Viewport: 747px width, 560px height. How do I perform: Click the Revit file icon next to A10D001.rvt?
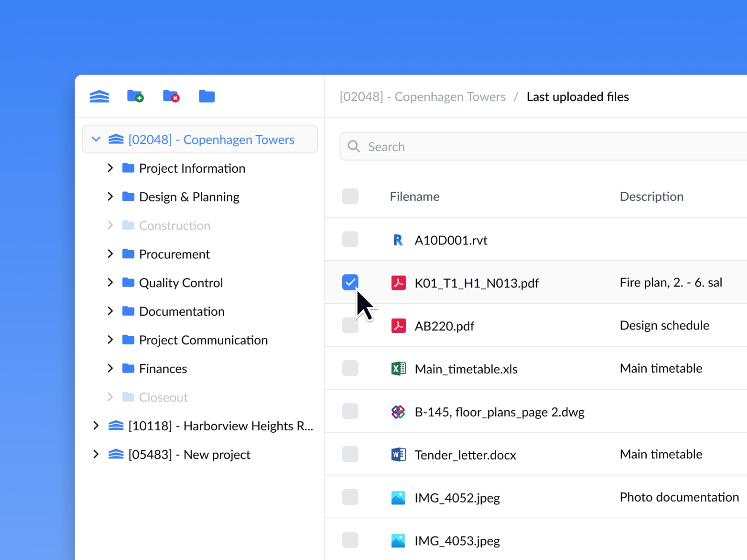point(398,240)
